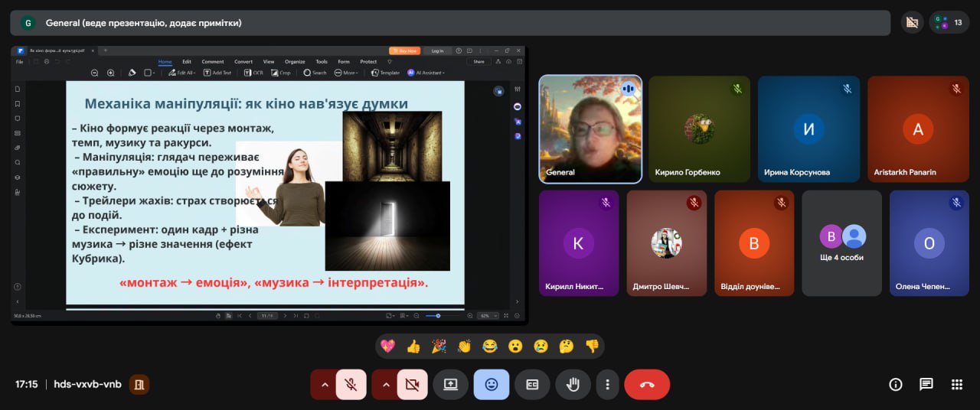Viewport: 980px width, 410px height.
Task: Open the activities grid icon
Action: click(956, 385)
